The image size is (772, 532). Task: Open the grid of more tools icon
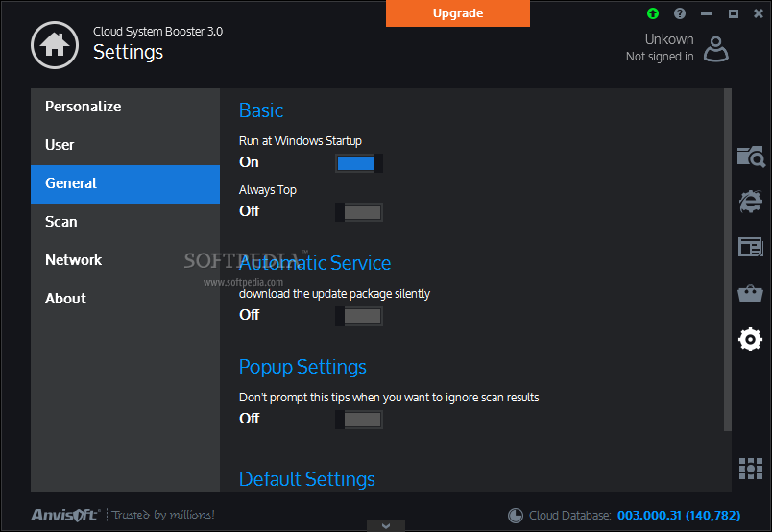pos(751,468)
